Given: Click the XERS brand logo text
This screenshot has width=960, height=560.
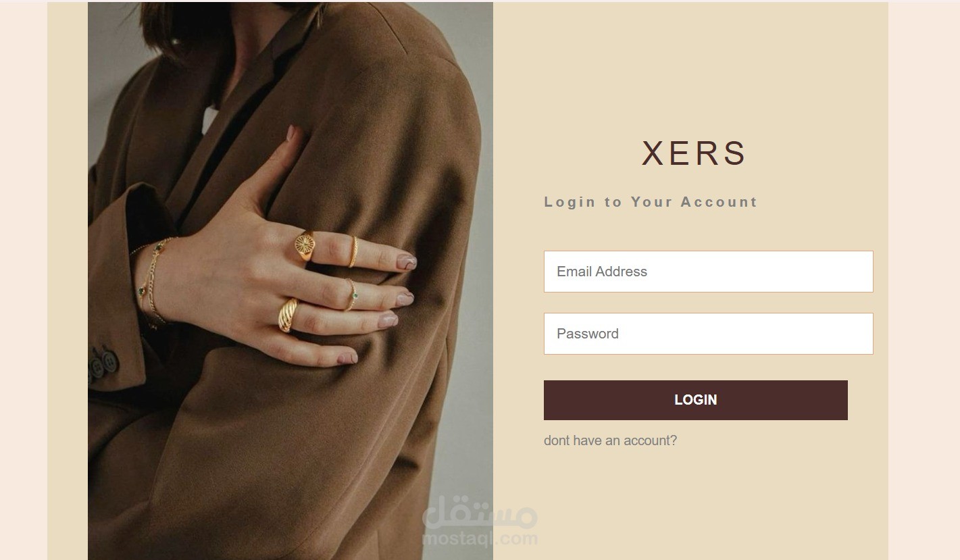Looking at the screenshot, I should pos(694,153).
